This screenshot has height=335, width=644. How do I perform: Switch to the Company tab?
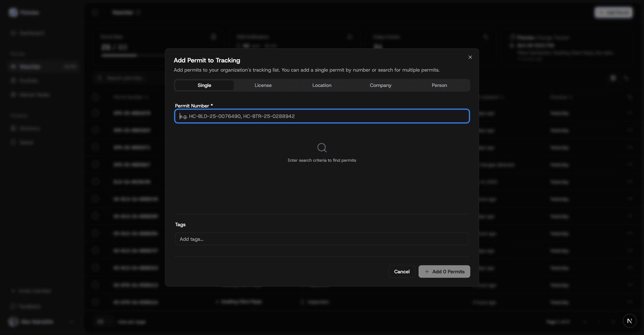pyautogui.click(x=380, y=85)
